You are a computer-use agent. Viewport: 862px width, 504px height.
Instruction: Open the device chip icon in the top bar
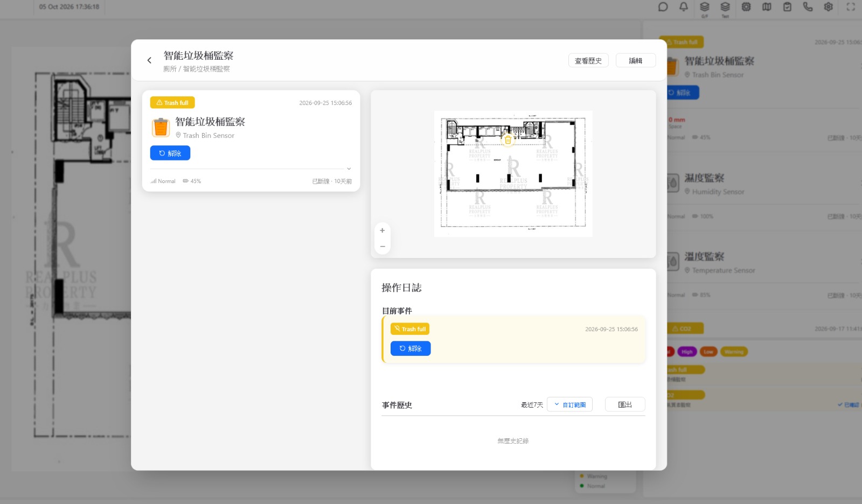(746, 7)
